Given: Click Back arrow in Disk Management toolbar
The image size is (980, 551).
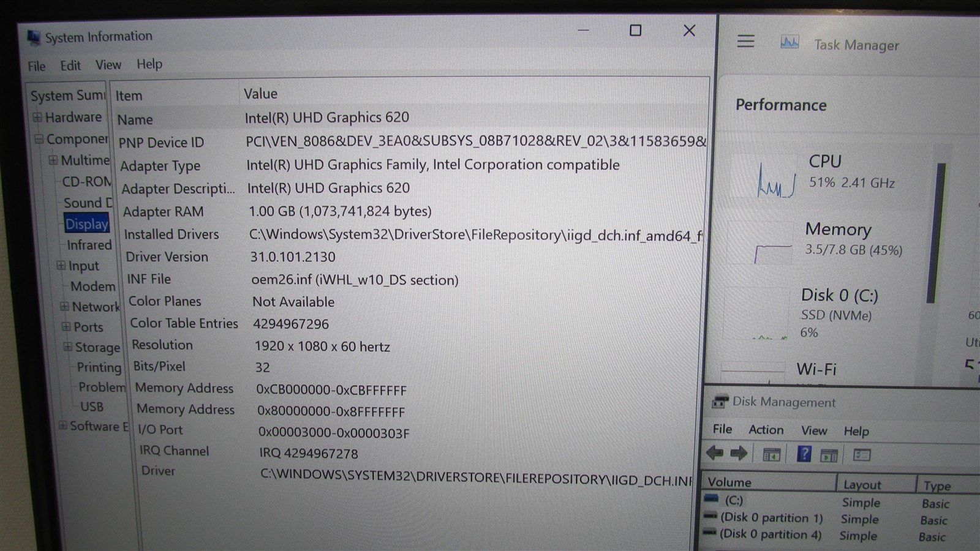Looking at the screenshot, I should pyautogui.click(x=714, y=453).
